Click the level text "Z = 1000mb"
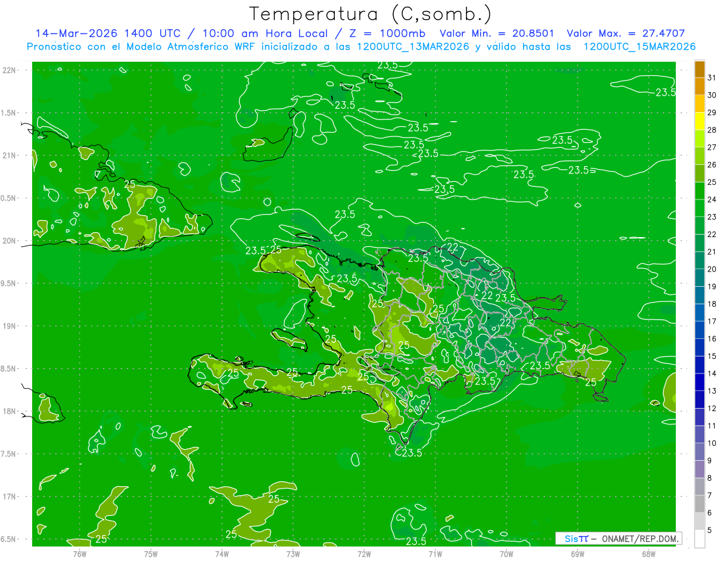 (x=387, y=33)
